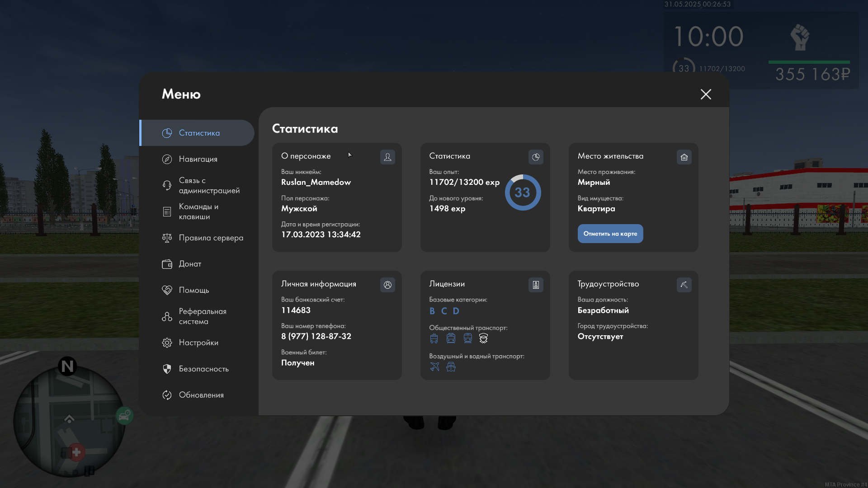The image size is (868, 488).
Task: Click the category B license letter
Action: [x=432, y=311]
